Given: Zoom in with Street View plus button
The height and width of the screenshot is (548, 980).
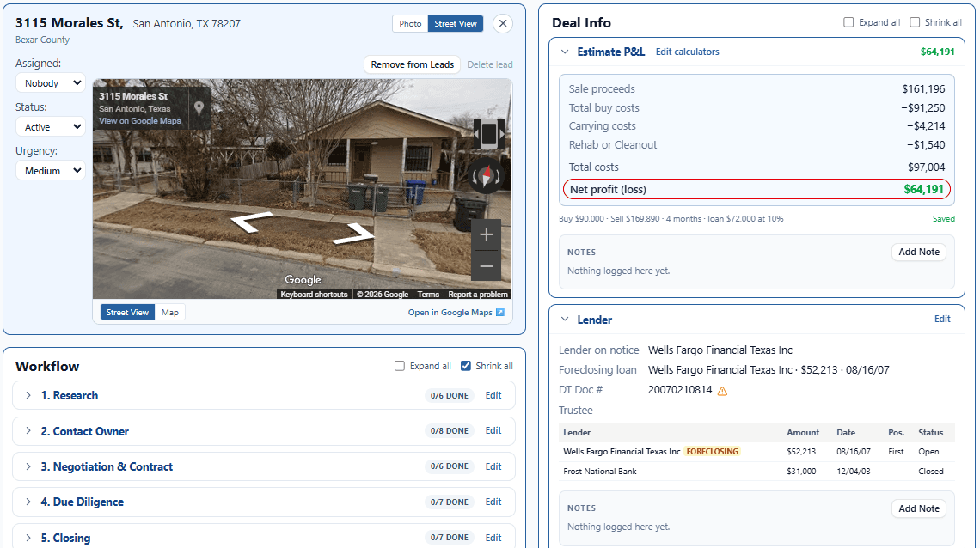Looking at the screenshot, I should pos(487,234).
